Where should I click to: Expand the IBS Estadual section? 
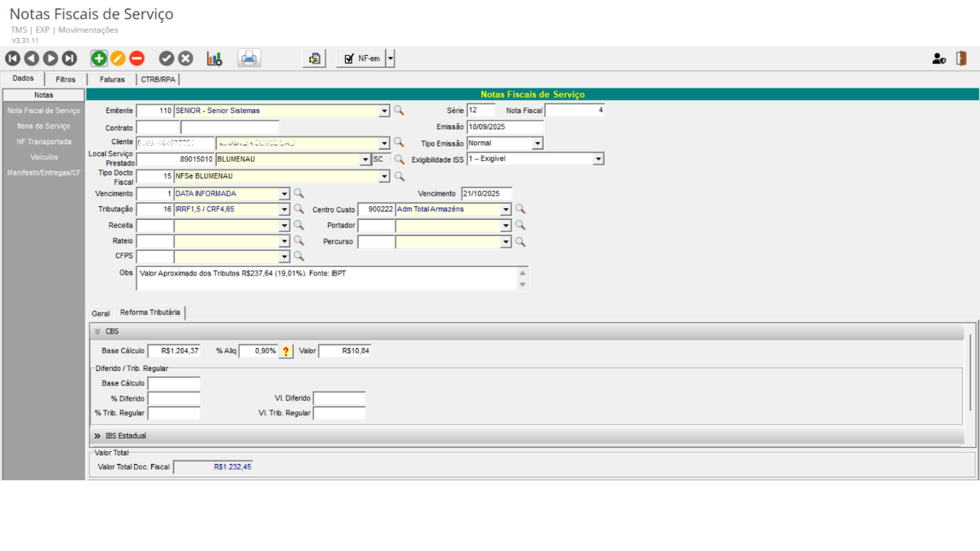[98, 436]
